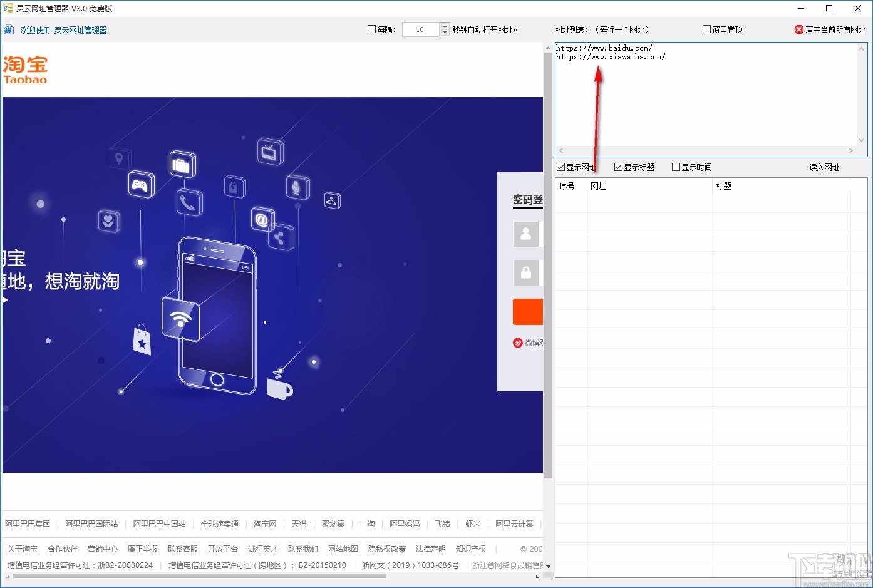The height and width of the screenshot is (588, 873).
Task: Click the 网址 column header
Action: [650, 186]
